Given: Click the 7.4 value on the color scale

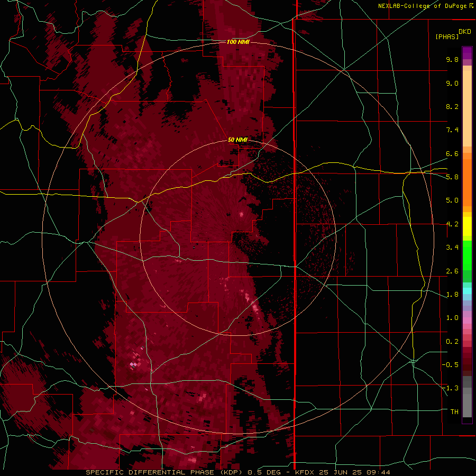Looking at the screenshot, I should [452, 130].
